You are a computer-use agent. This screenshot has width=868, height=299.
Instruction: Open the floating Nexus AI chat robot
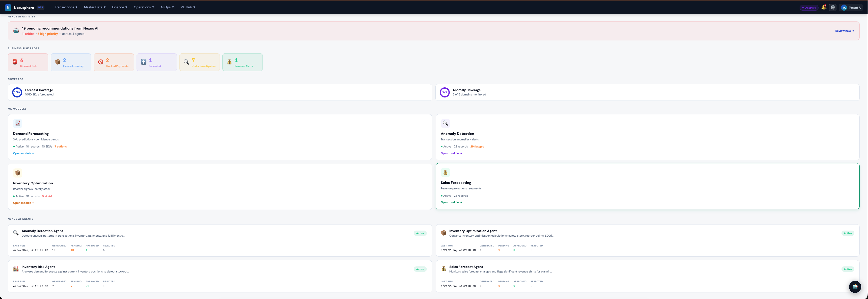[855, 287]
